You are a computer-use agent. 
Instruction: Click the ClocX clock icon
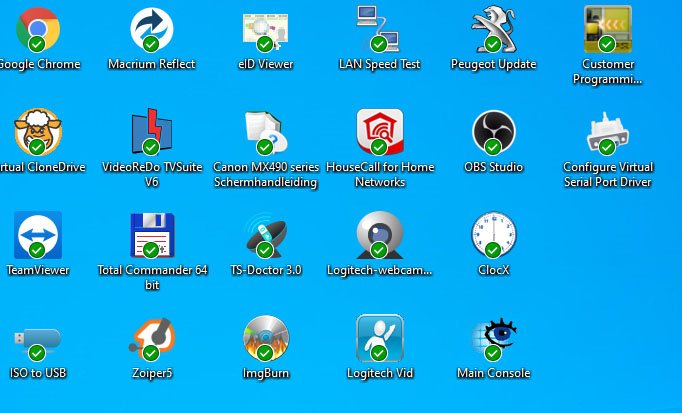click(494, 235)
